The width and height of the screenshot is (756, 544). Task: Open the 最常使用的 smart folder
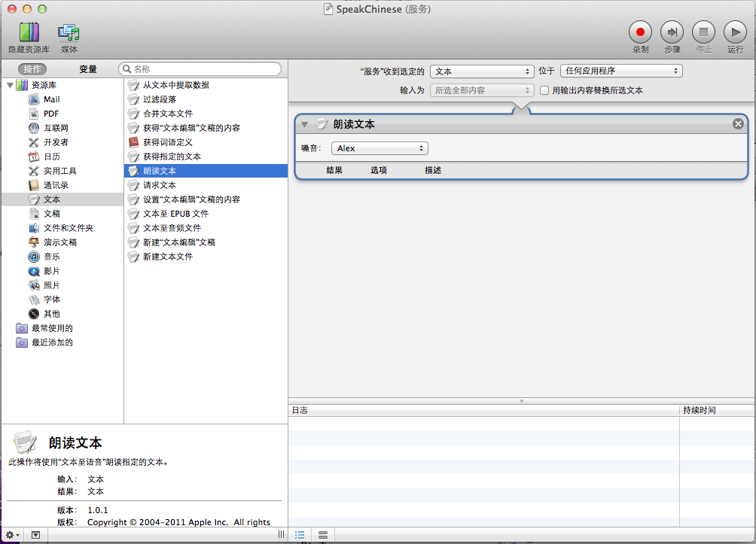44,328
